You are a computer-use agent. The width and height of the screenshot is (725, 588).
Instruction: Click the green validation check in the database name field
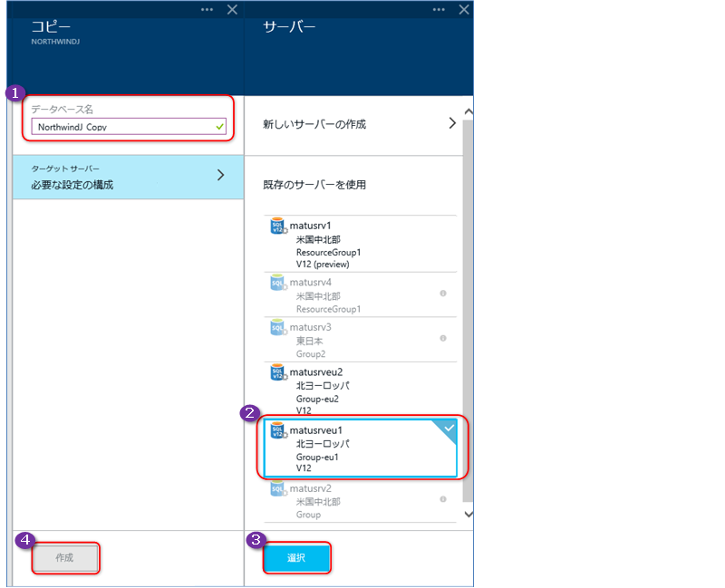click(x=219, y=127)
